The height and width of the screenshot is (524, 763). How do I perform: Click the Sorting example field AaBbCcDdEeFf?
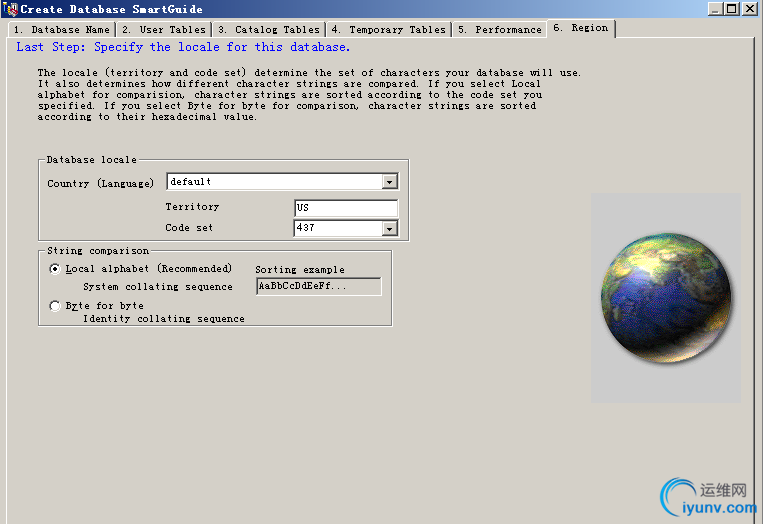319,286
